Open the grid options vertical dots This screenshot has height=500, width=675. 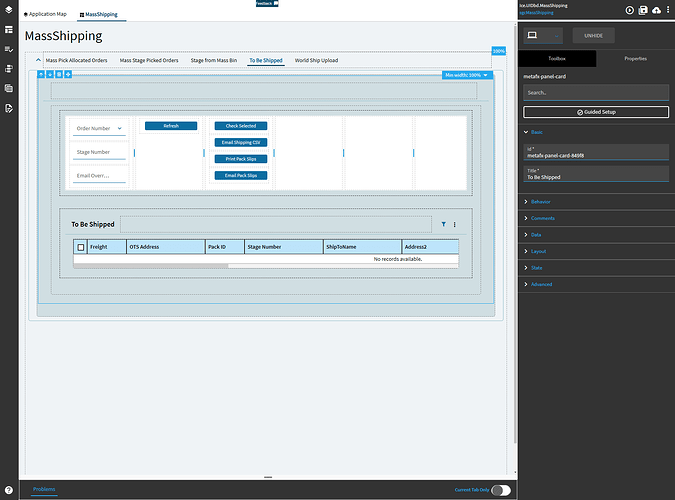[455, 224]
